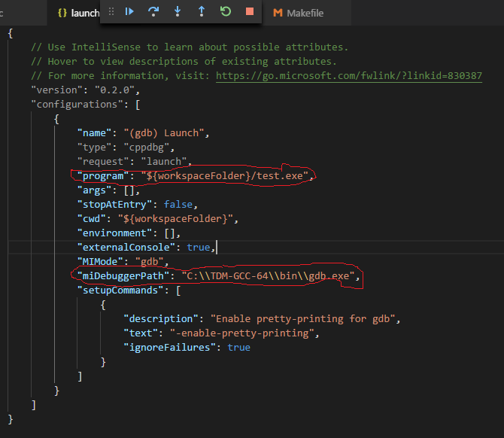Click the "version" key
Image resolution: width=504 pixels, height=438 pixels.
coord(57,90)
